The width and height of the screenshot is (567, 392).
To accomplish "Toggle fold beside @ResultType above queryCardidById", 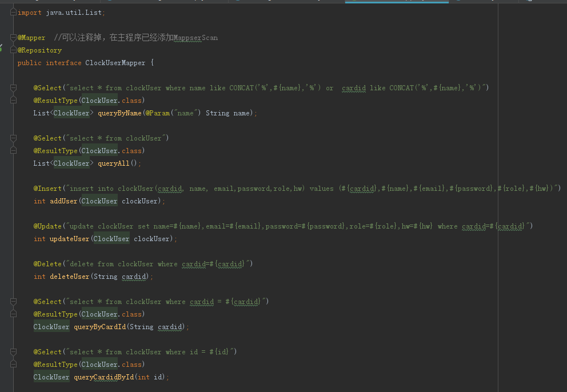I will tap(13, 365).
